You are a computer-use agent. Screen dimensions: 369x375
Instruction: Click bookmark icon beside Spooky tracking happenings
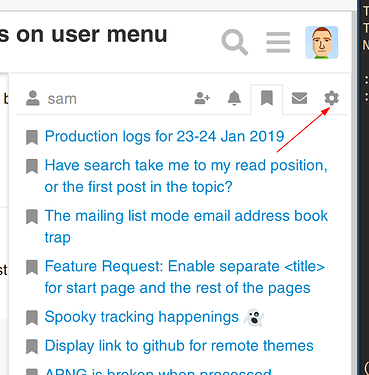pyautogui.click(x=32, y=318)
